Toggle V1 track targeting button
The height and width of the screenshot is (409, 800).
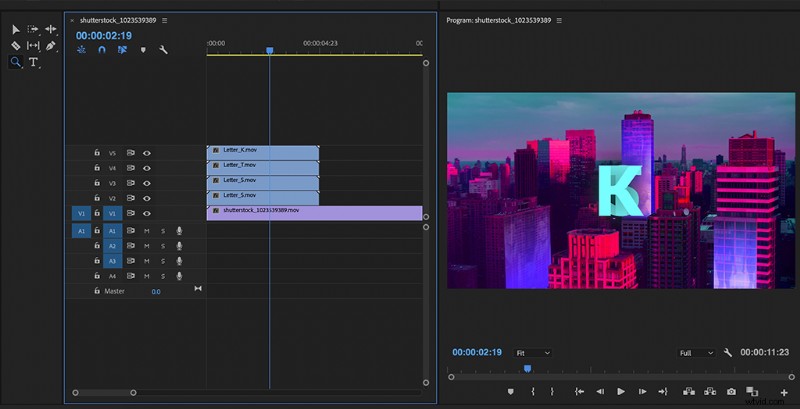click(112, 213)
